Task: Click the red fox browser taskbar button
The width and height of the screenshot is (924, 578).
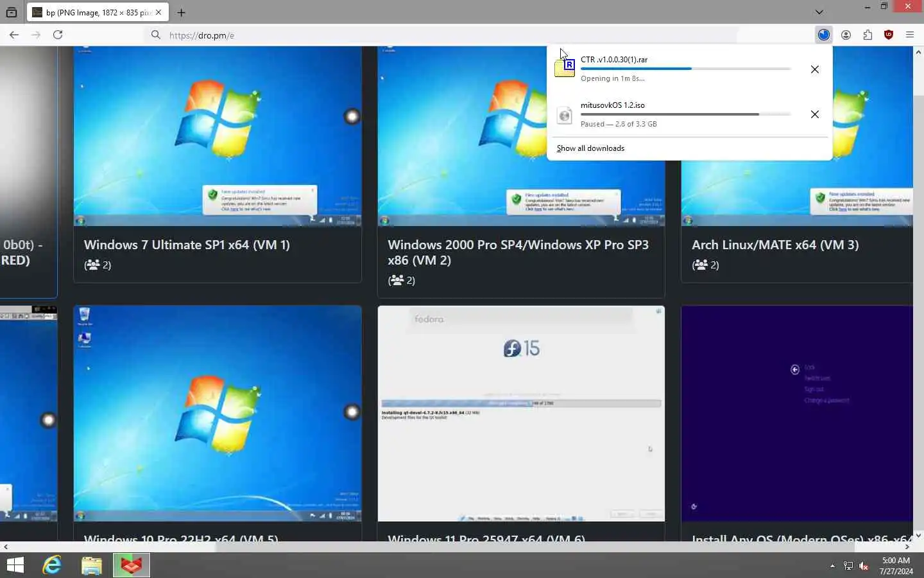Action: [132, 565]
